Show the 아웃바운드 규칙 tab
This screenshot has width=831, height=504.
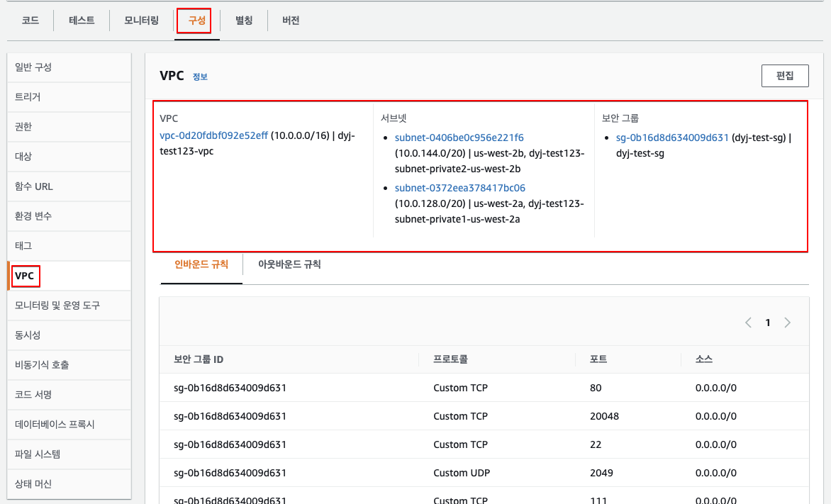coord(289,264)
